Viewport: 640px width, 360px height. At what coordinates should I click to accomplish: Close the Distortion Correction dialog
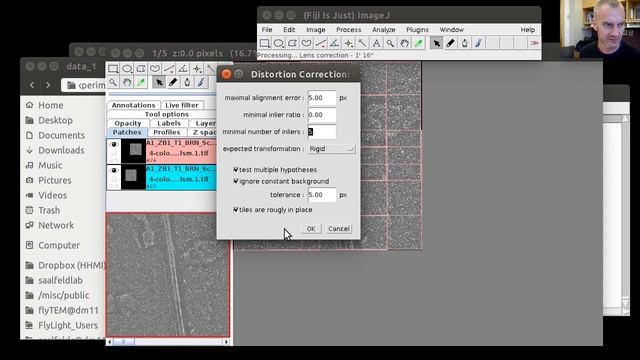tap(226, 74)
